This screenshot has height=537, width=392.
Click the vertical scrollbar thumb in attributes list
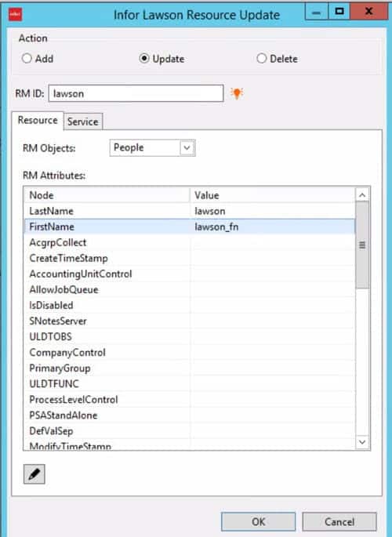[362, 245]
